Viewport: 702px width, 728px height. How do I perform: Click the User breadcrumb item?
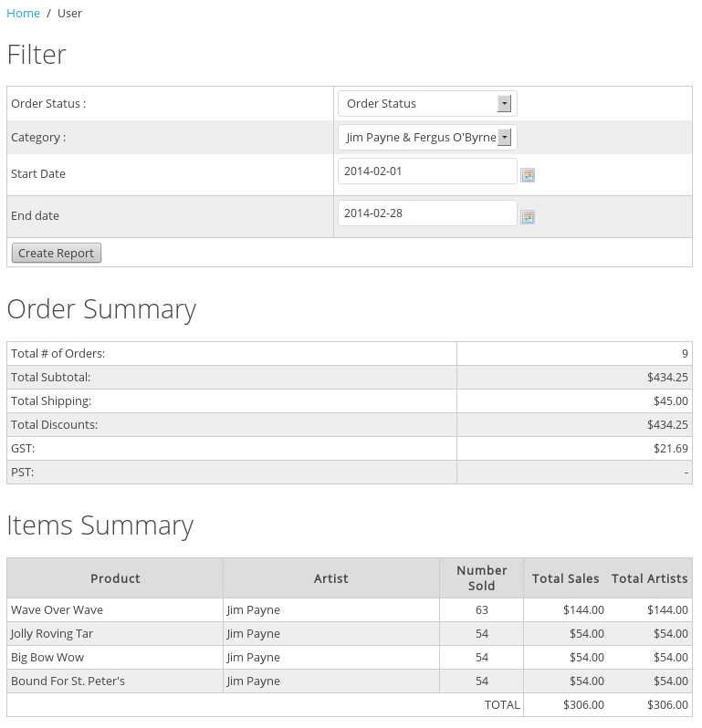(x=69, y=14)
